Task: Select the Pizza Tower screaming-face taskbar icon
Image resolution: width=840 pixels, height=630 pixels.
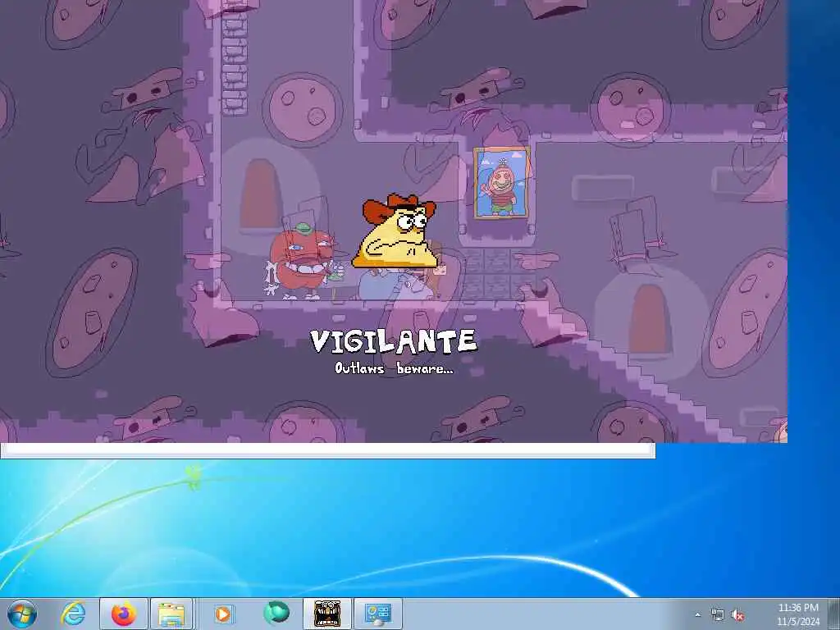Action: coord(327,614)
